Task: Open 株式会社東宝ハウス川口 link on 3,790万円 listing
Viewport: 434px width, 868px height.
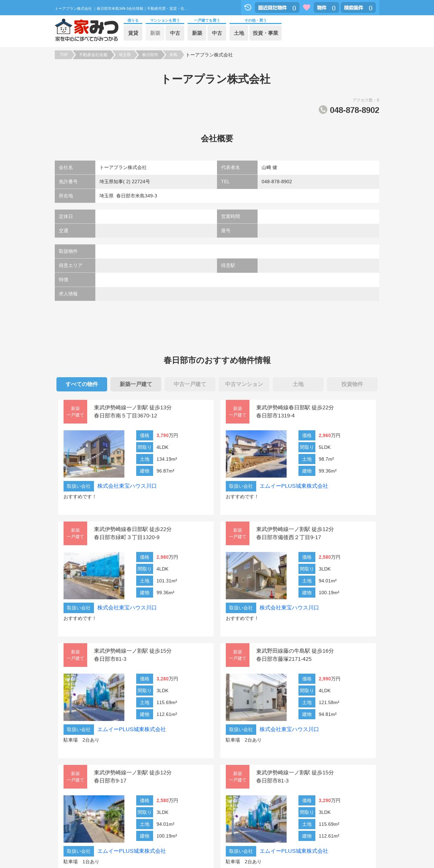Action: coord(127,486)
